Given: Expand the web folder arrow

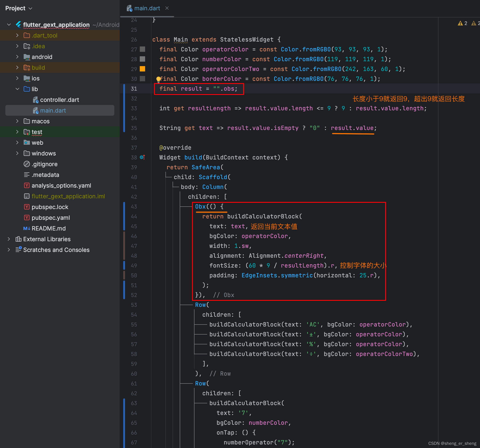Looking at the screenshot, I should (17, 143).
